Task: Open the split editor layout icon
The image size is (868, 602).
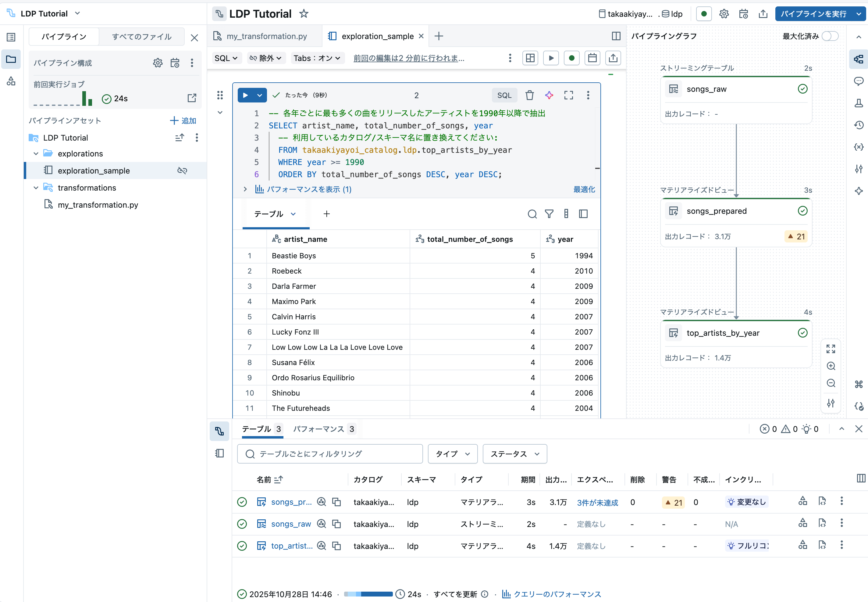Action: (x=616, y=36)
